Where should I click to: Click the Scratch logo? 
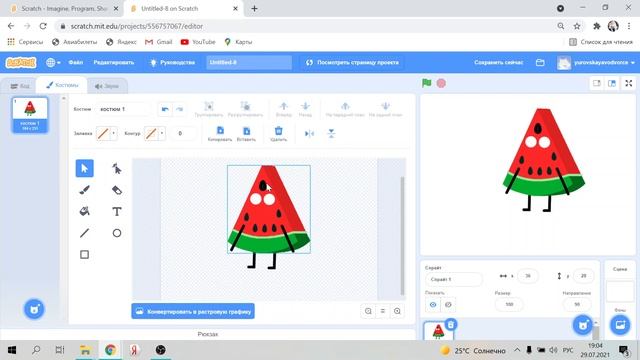coord(20,62)
